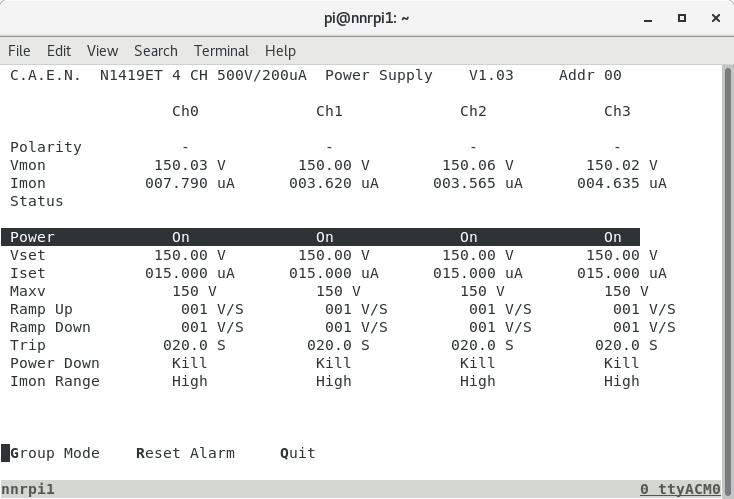Click the Ch1 Power On field
The image size is (734, 499).
[x=325, y=237]
